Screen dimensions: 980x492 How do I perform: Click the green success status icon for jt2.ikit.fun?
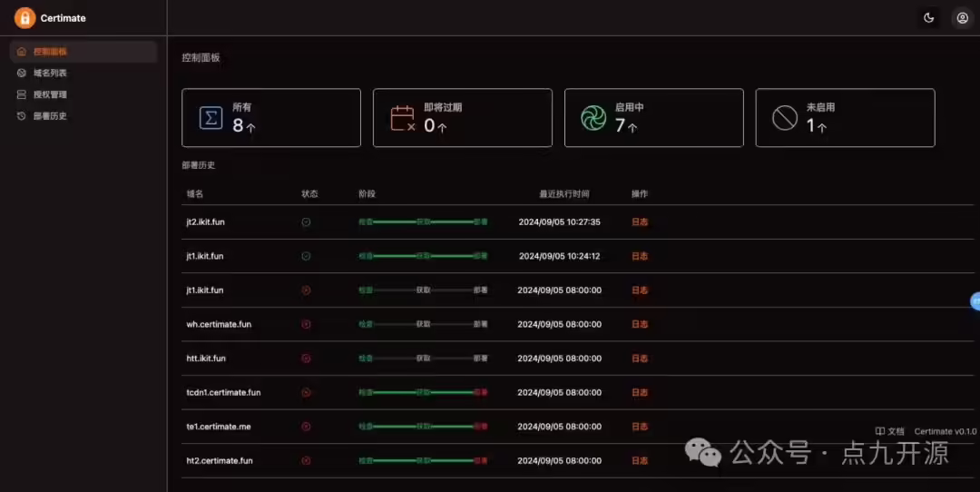coord(307,221)
